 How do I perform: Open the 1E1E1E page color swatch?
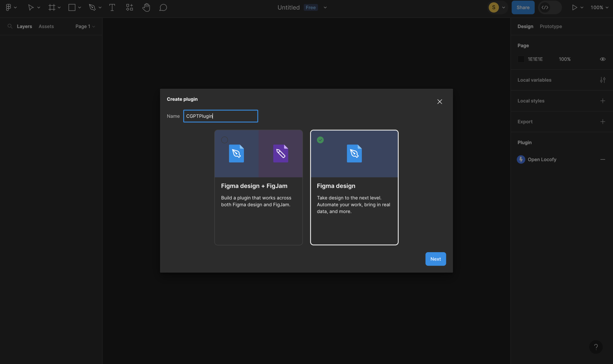521,59
